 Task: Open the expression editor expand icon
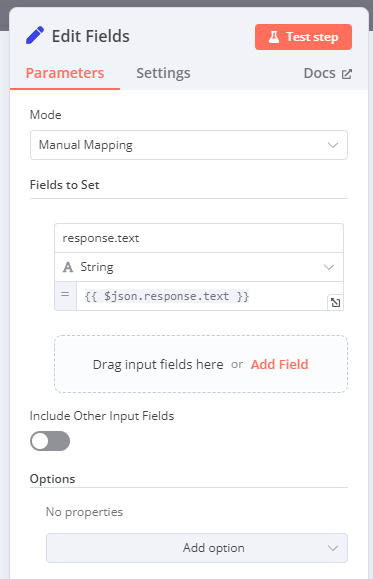(x=335, y=303)
